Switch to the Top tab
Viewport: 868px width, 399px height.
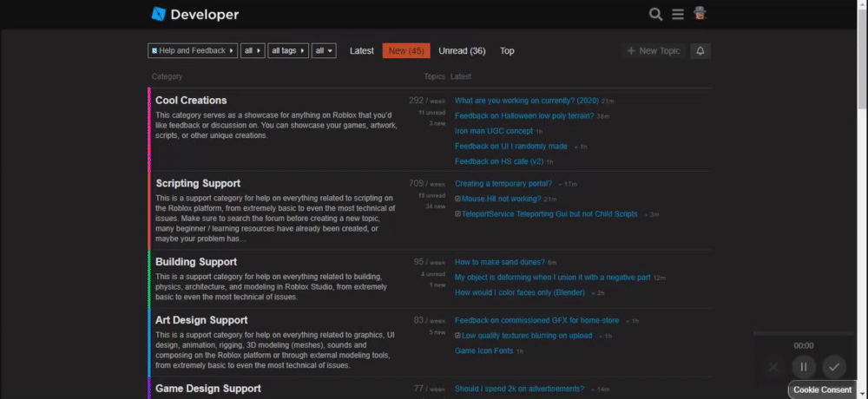pos(507,51)
